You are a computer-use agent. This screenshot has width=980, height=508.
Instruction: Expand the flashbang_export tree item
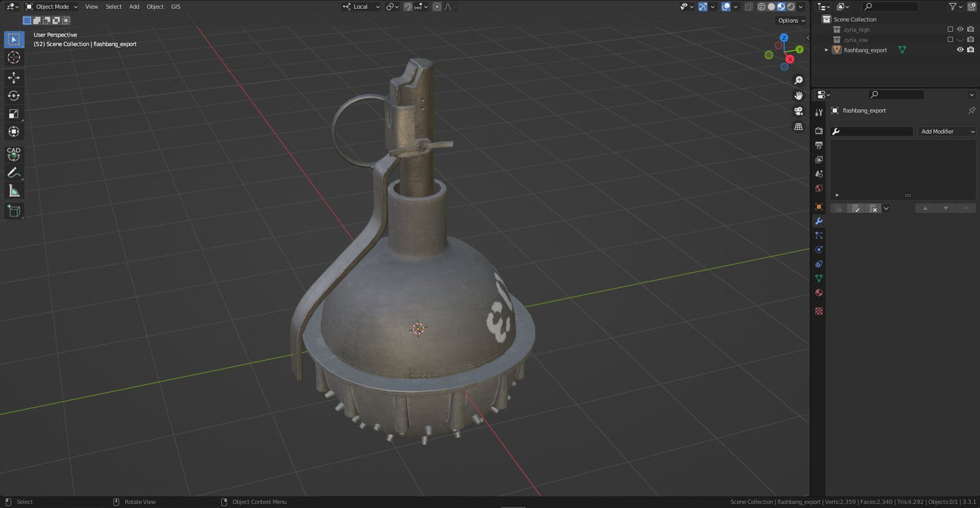tap(826, 50)
